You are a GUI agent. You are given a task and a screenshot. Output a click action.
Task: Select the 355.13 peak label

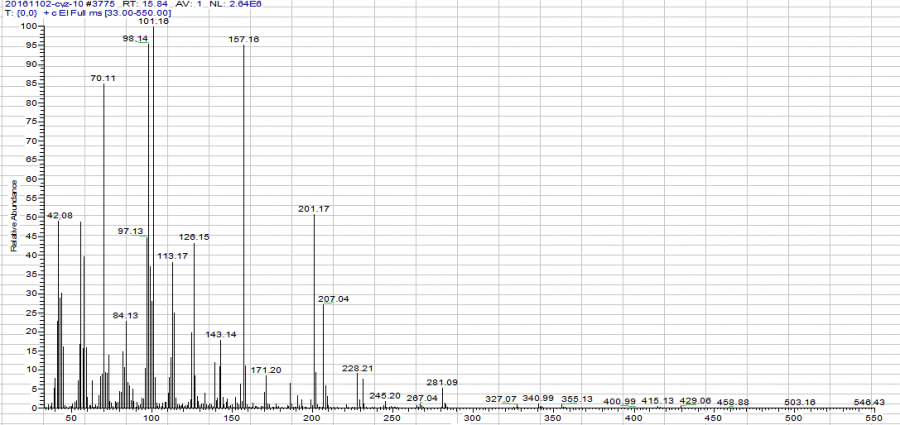point(577,399)
